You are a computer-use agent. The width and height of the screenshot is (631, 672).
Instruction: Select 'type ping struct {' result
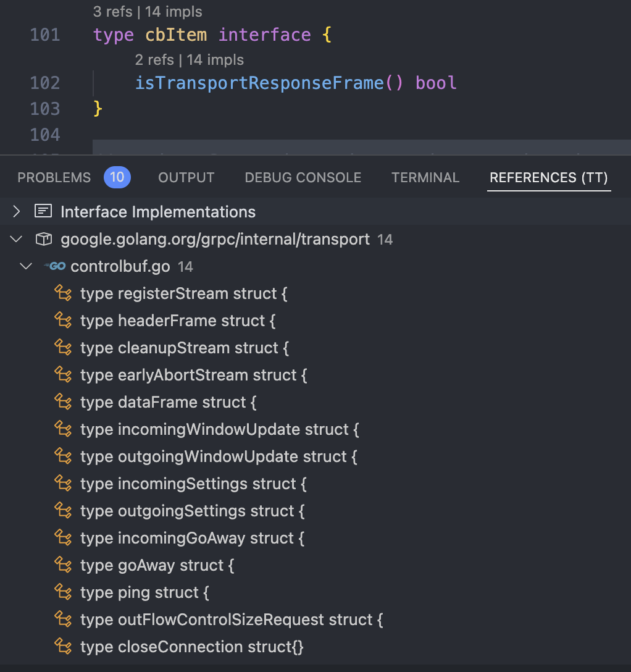click(145, 592)
